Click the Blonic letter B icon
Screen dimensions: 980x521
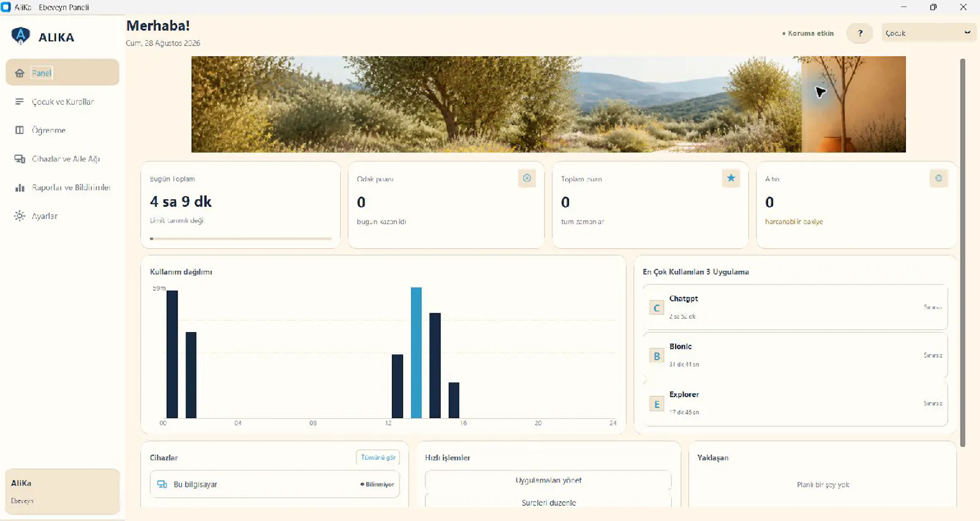[x=657, y=356]
